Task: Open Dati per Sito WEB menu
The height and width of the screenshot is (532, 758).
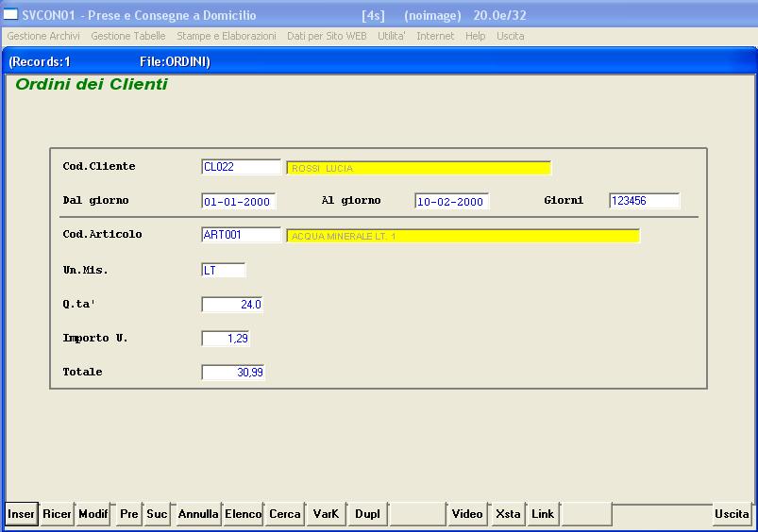Action: coord(327,36)
